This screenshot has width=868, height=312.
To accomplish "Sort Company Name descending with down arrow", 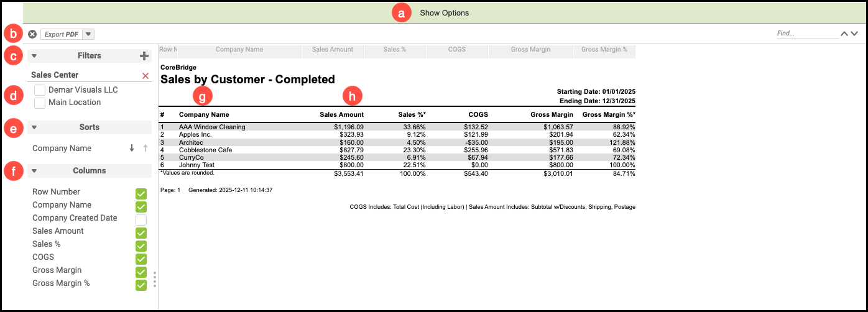I will click(132, 149).
